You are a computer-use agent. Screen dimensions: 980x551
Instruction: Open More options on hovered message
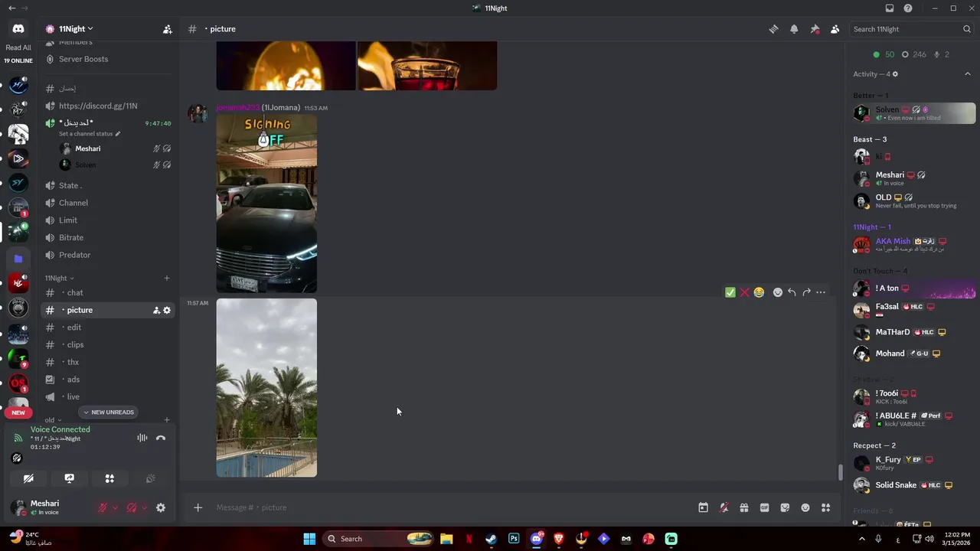[x=821, y=292]
